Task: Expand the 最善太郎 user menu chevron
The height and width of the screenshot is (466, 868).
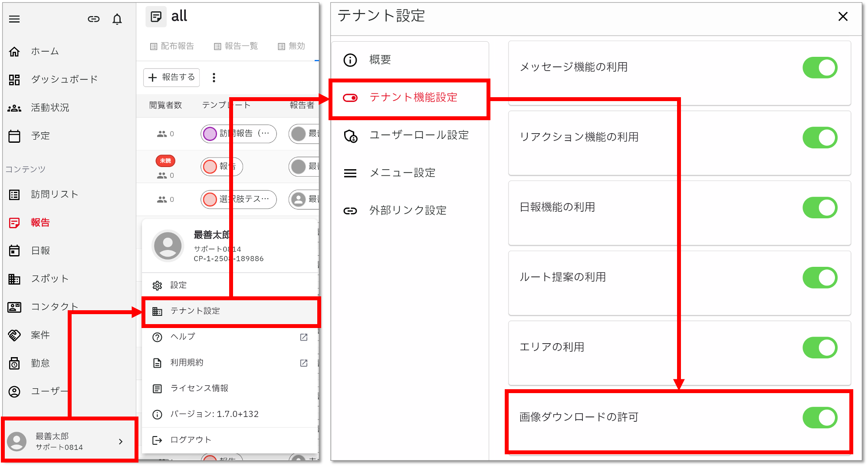Action: pos(121,442)
